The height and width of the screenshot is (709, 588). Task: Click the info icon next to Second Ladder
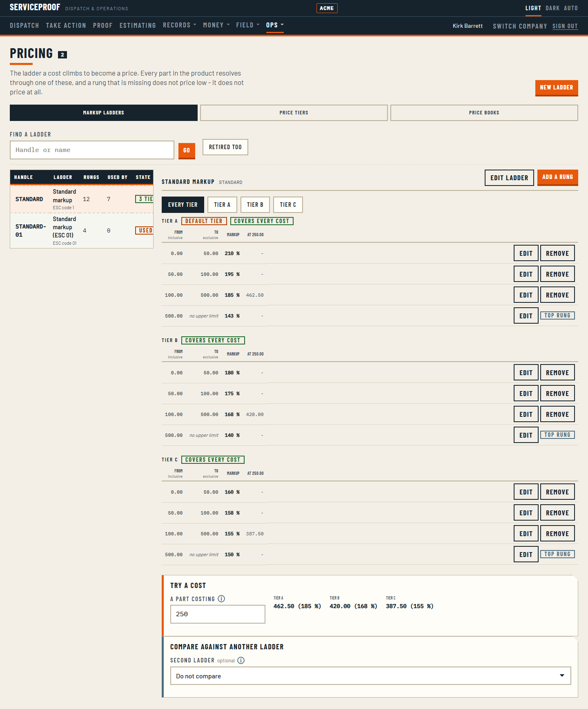(x=241, y=660)
